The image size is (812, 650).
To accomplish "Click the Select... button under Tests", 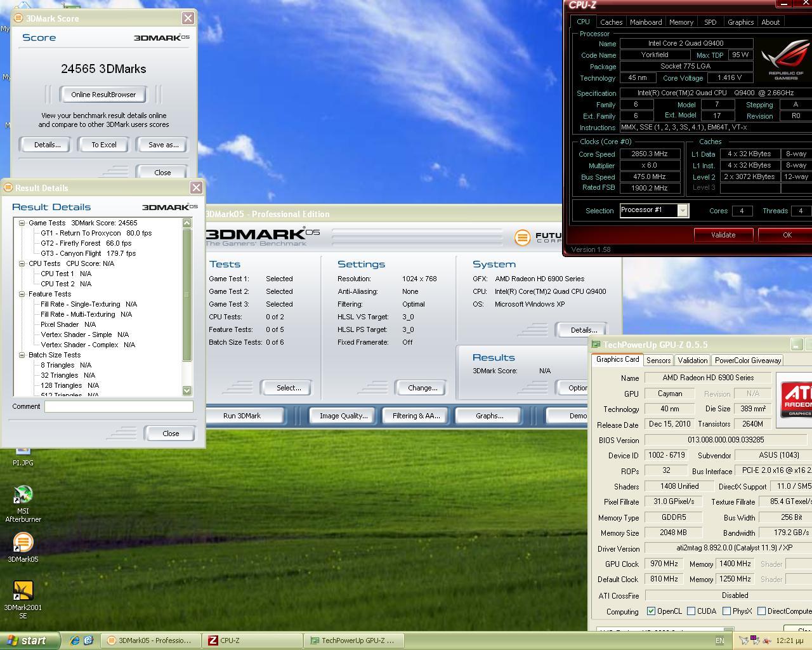I will [289, 388].
